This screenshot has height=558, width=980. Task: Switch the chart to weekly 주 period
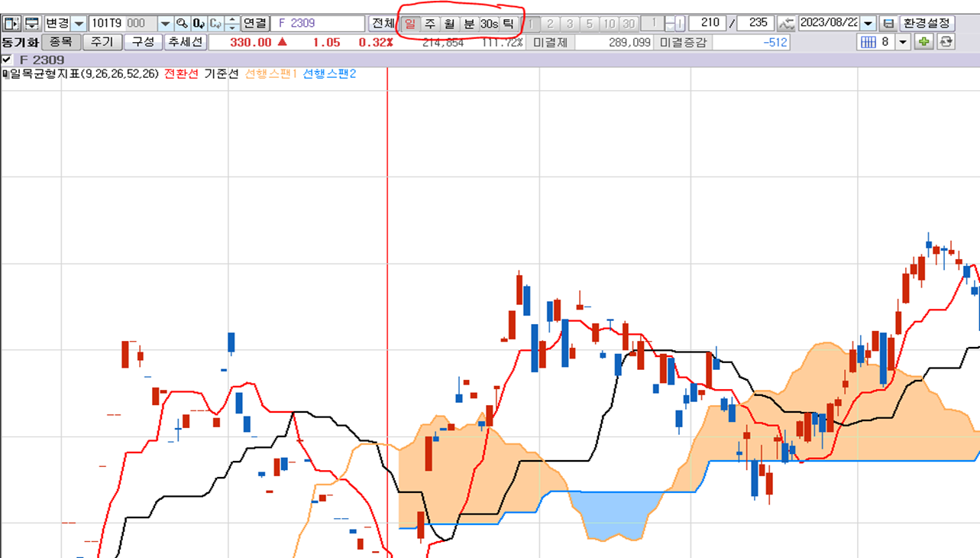430,24
